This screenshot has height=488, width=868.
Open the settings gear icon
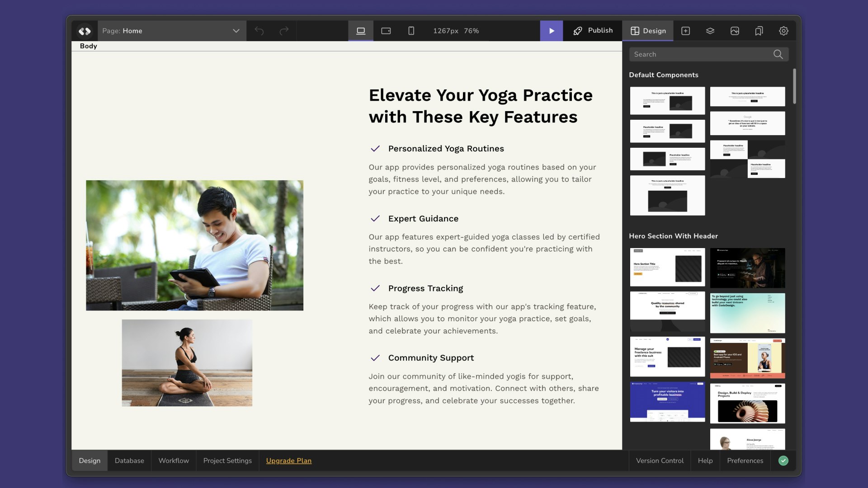[x=783, y=31]
